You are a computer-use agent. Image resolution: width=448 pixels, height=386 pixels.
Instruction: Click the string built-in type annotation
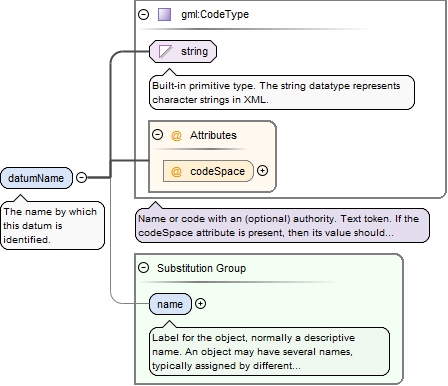point(282,93)
